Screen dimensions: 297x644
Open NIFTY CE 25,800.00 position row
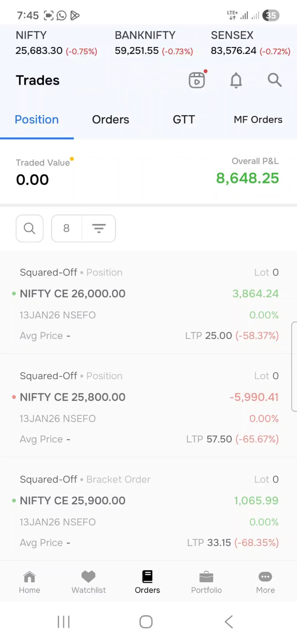148,407
